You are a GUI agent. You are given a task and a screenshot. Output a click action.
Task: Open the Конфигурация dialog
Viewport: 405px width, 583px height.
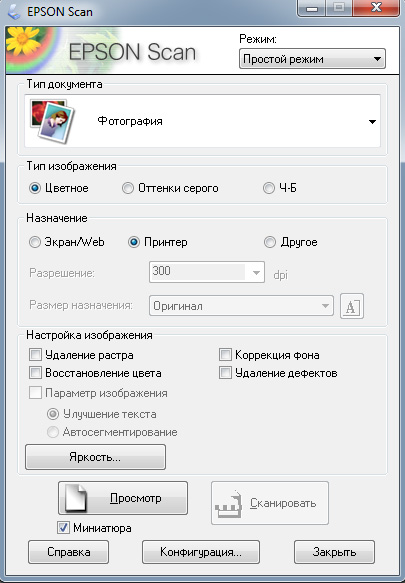(201, 552)
